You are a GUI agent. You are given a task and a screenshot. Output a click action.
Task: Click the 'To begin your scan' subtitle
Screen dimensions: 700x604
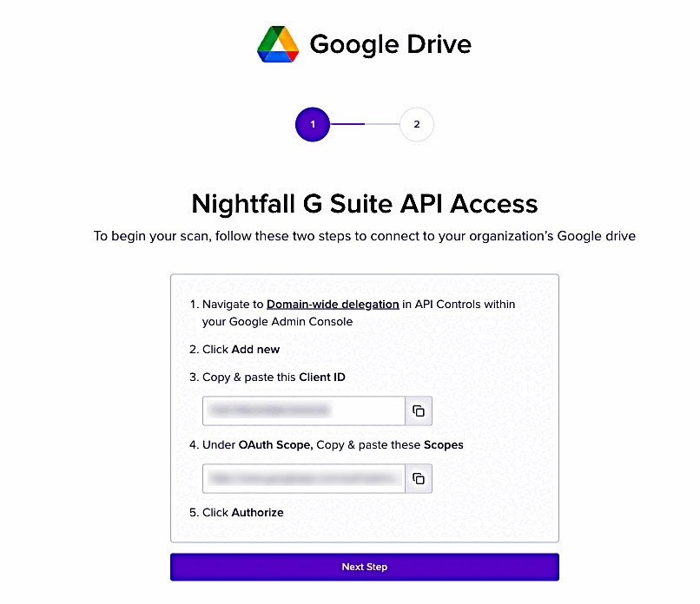(364, 236)
